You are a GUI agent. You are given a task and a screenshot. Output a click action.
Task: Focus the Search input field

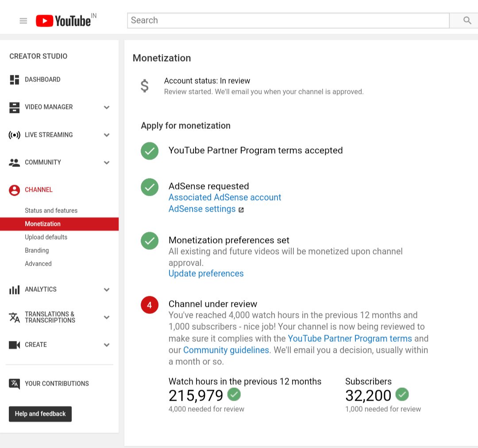click(288, 20)
